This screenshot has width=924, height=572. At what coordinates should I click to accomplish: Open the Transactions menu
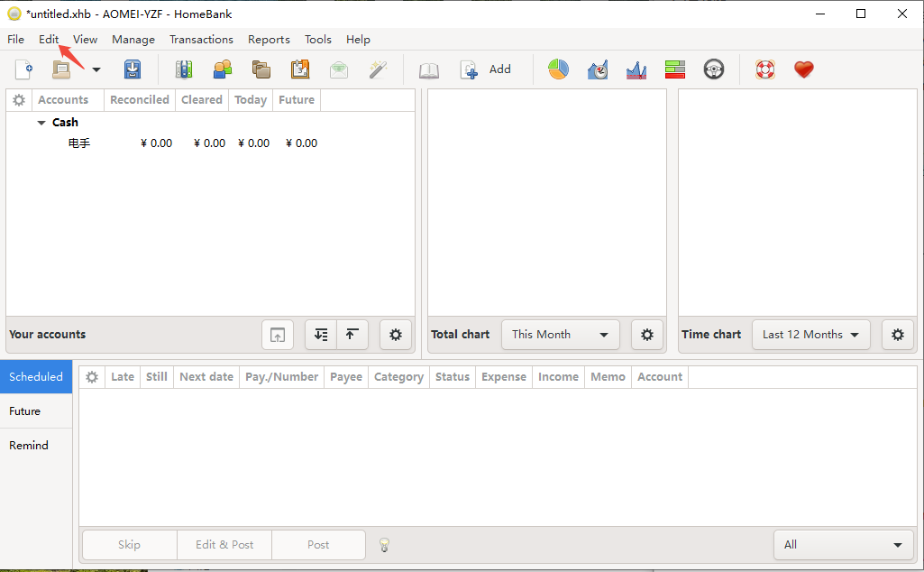tap(201, 40)
